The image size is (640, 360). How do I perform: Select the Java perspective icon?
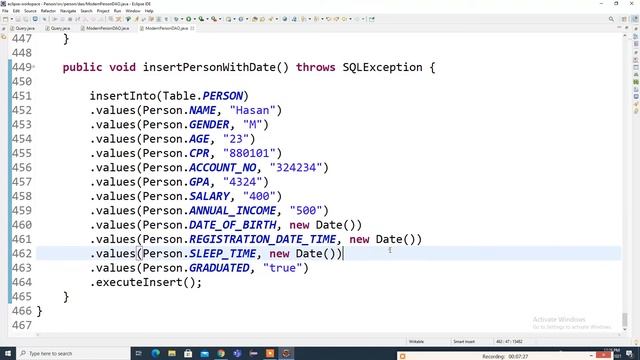(635, 19)
